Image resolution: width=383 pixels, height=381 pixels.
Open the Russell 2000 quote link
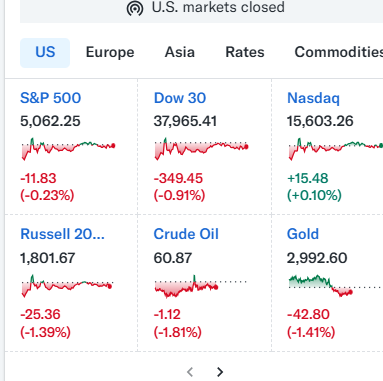62,234
